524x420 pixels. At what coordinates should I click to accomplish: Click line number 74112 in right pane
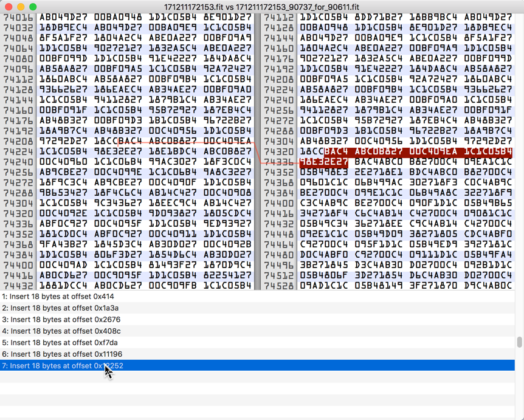pos(278,18)
